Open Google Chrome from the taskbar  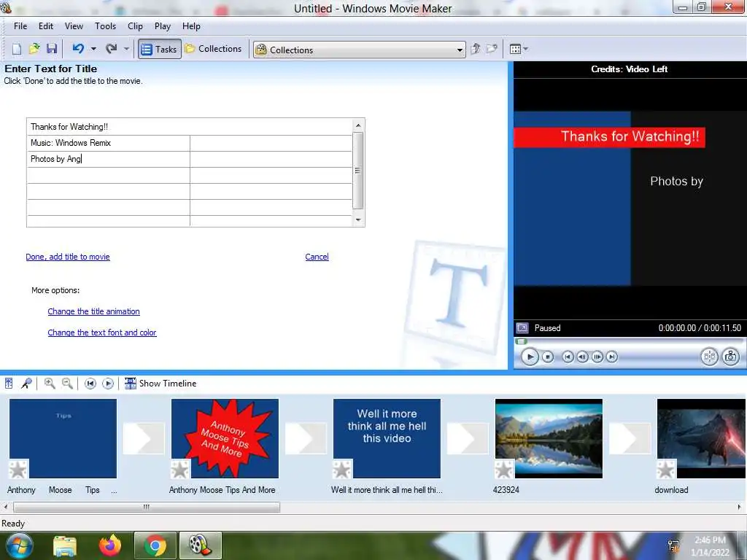point(155,545)
